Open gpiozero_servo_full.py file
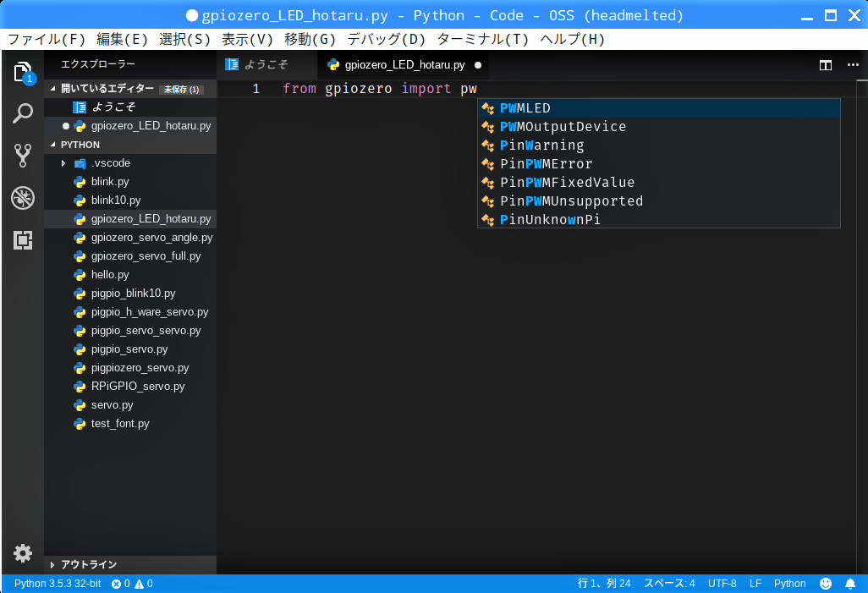This screenshot has width=868, height=593. point(130,256)
